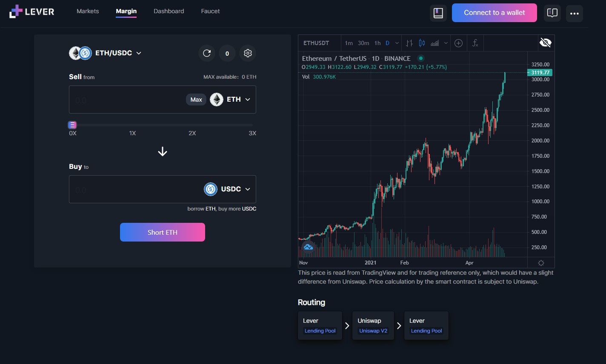This screenshot has height=364, width=606.
Task: Open the docs reader icon in header
Action: (552, 13)
